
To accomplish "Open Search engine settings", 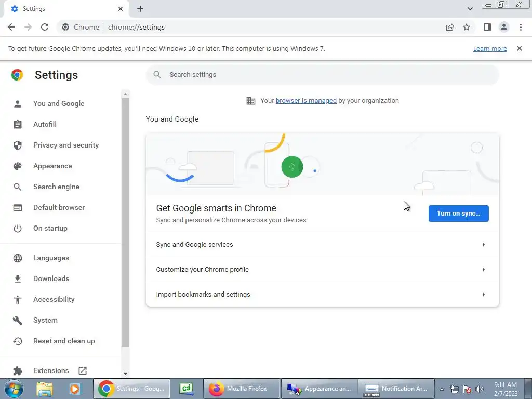I will 56,187.
